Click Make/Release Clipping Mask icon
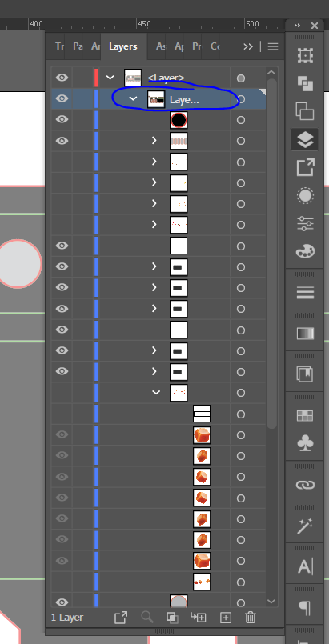Screen dimensions: 329x644 point(172,618)
